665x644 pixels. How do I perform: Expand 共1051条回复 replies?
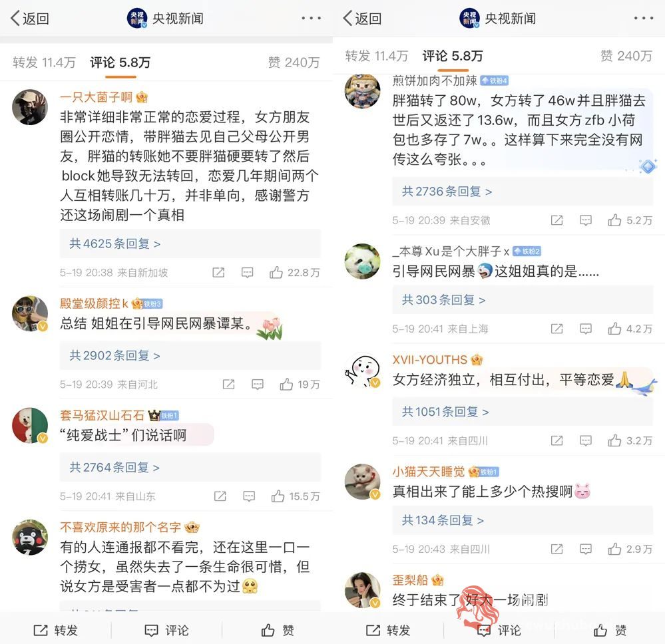[445, 412]
